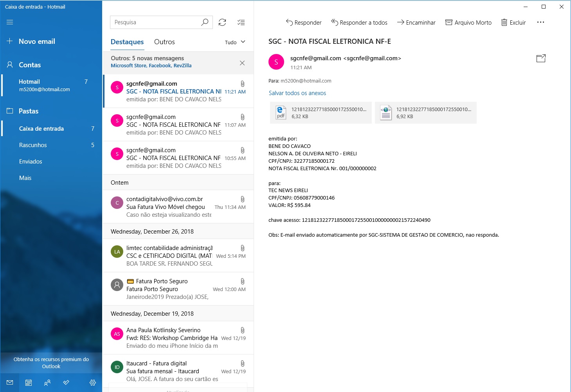Click attachment paperclip on 11:07 AM email

pyautogui.click(x=243, y=117)
